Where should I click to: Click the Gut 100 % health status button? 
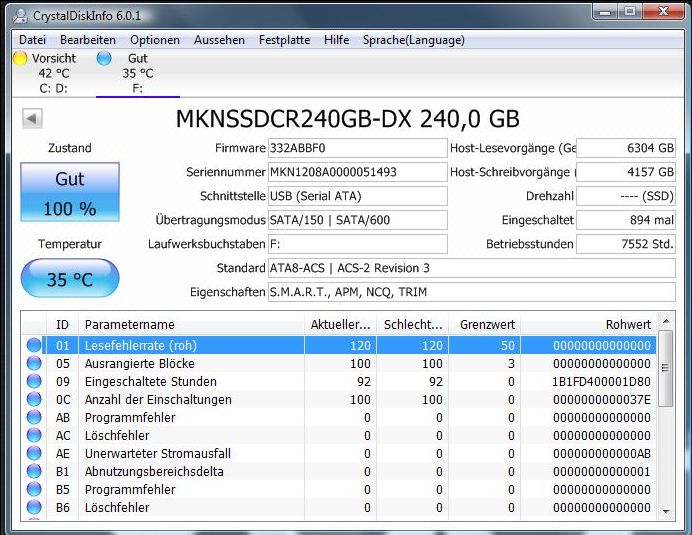pyautogui.click(x=70, y=192)
